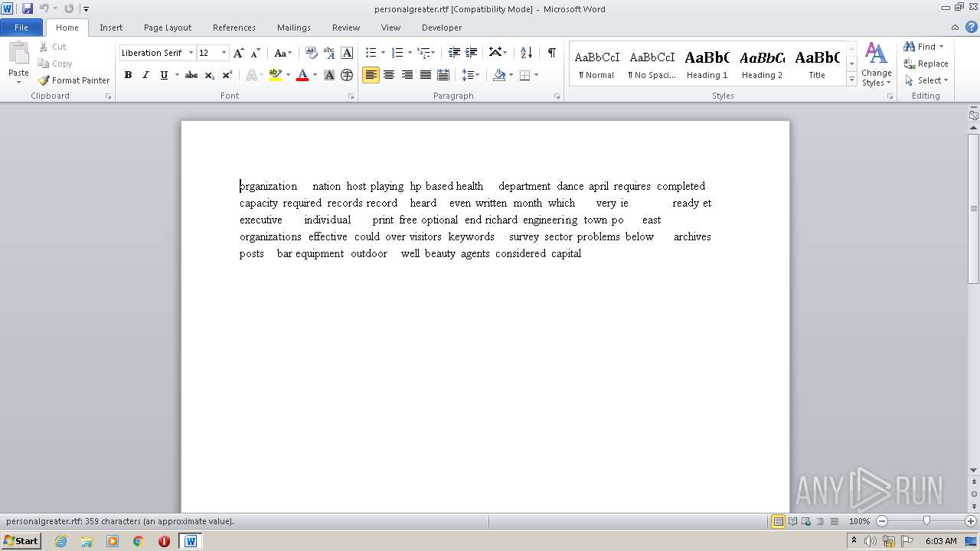Toggle Underline formatting
The height and width of the screenshot is (551, 980).
click(x=163, y=75)
